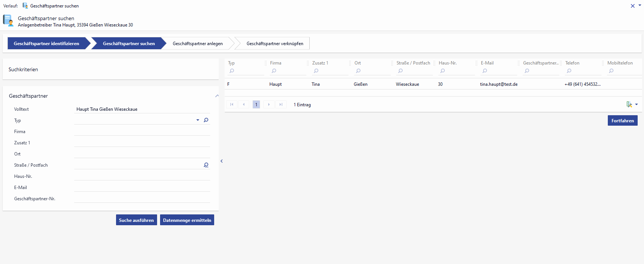This screenshot has width=644, height=264.
Task: Click the Geschäftspartner suchen header icon
Action: [x=8, y=21]
